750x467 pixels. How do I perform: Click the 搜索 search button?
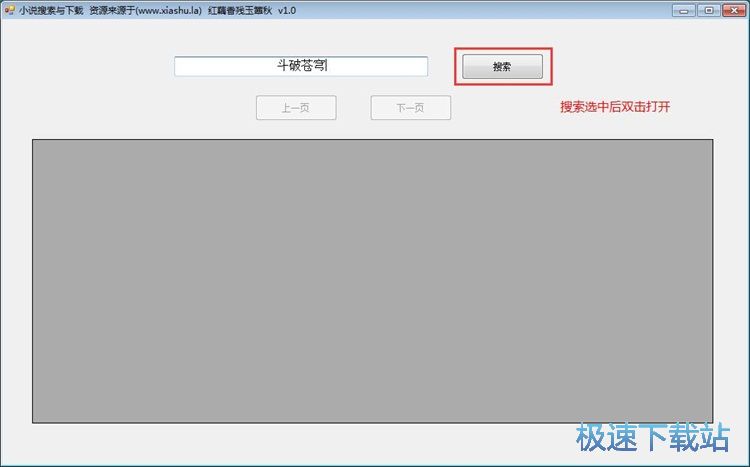point(502,67)
